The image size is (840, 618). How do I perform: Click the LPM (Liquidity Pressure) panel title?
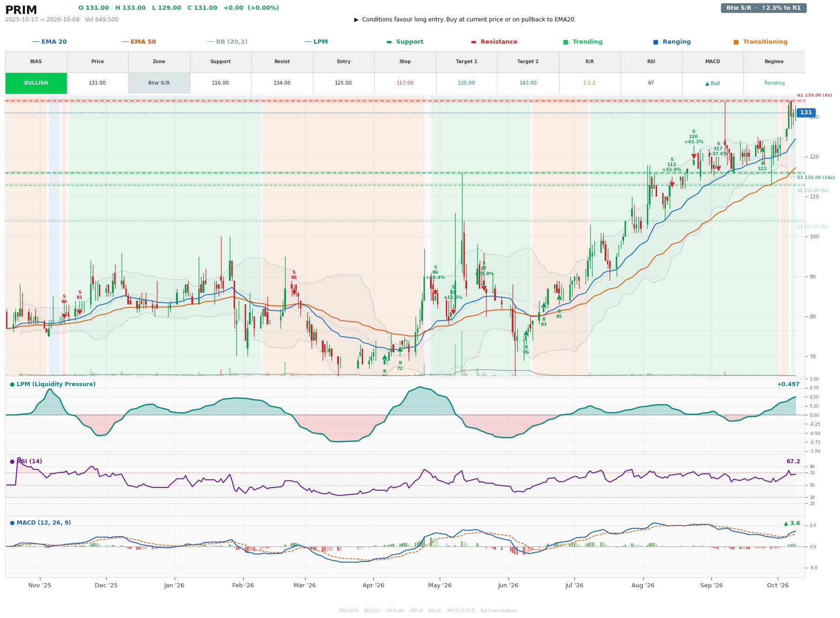pos(52,384)
